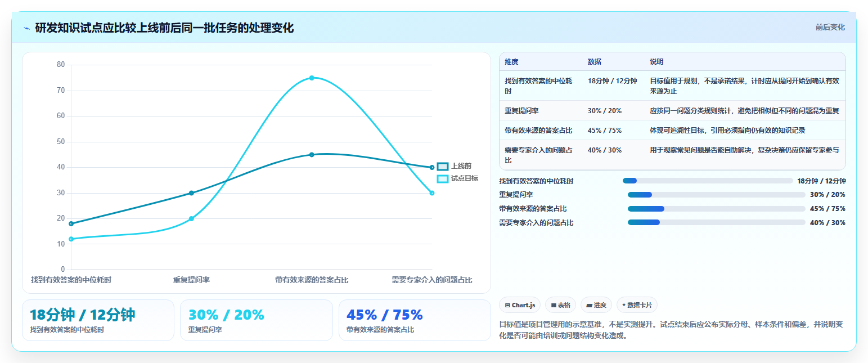
Task: Click the 试点目标 data point at 20
Action: pyautogui.click(x=191, y=218)
